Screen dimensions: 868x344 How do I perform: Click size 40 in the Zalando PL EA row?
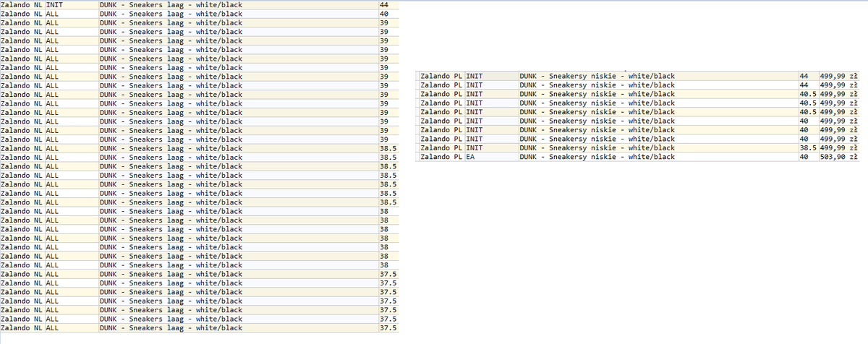pyautogui.click(x=808, y=157)
